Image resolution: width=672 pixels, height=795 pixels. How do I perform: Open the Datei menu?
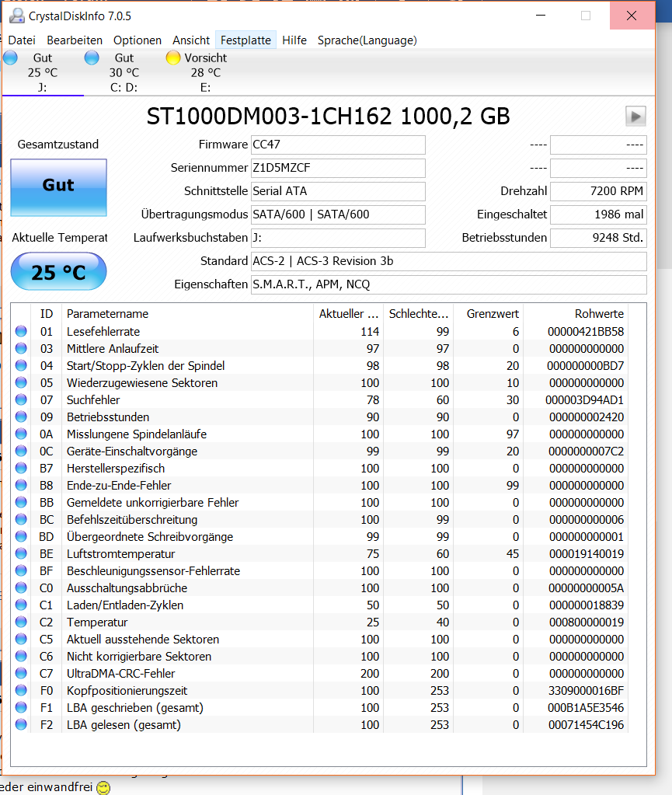pos(22,40)
